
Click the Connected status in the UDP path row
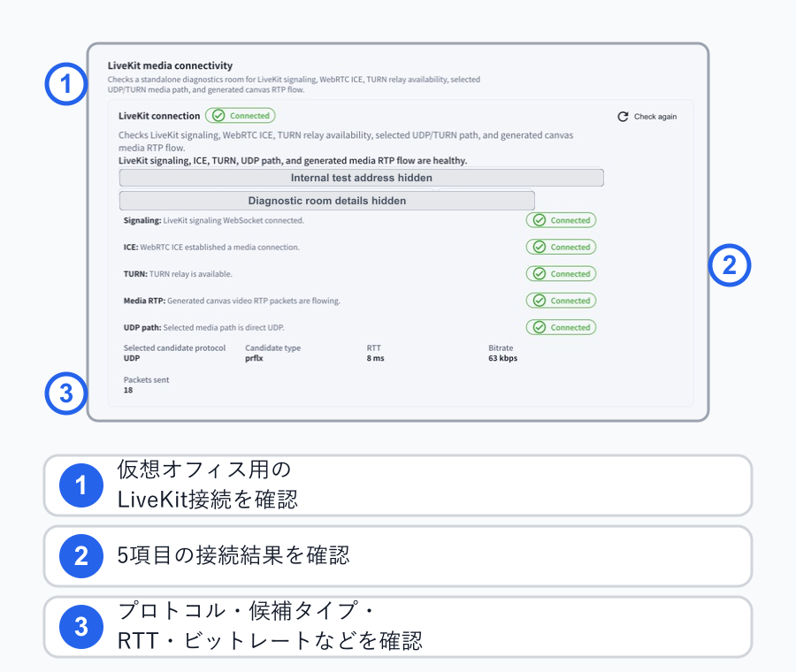pyautogui.click(x=561, y=327)
